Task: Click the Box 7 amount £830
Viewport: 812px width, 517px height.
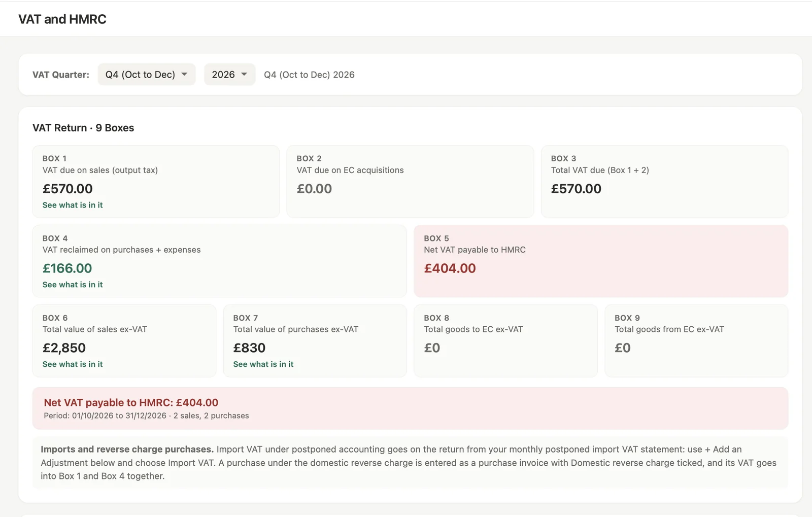Action: [x=249, y=348]
